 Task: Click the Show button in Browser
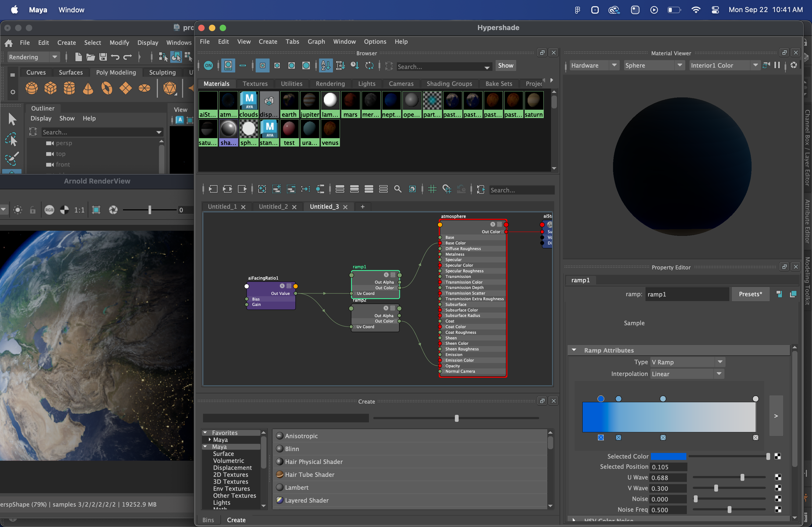505,65
